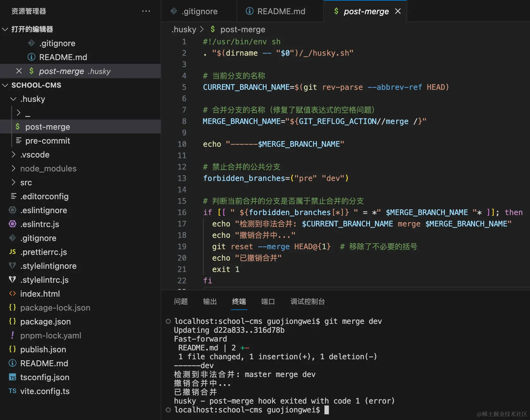Image resolution: width=530 pixels, height=420 pixels.
Task: Click the .editorconfig file icon
Action: pyautogui.click(x=14, y=196)
